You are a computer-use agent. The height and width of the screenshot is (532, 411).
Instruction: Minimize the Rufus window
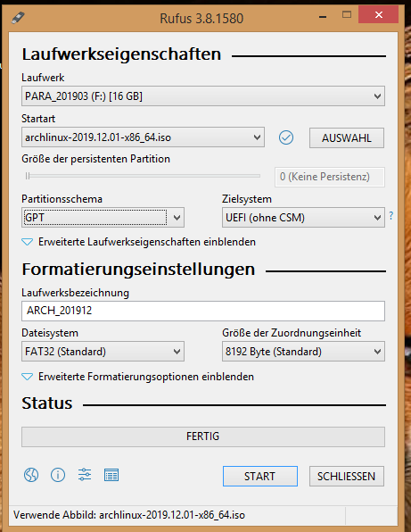323,16
